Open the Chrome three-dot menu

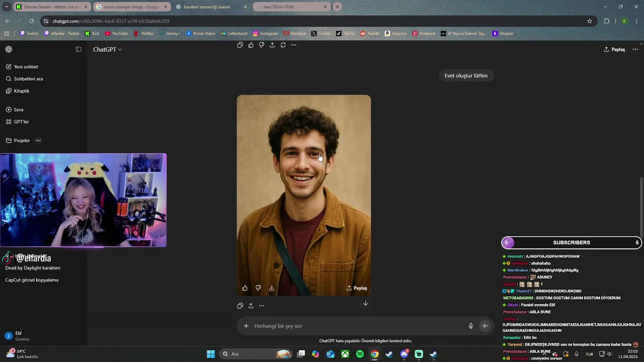click(x=636, y=21)
